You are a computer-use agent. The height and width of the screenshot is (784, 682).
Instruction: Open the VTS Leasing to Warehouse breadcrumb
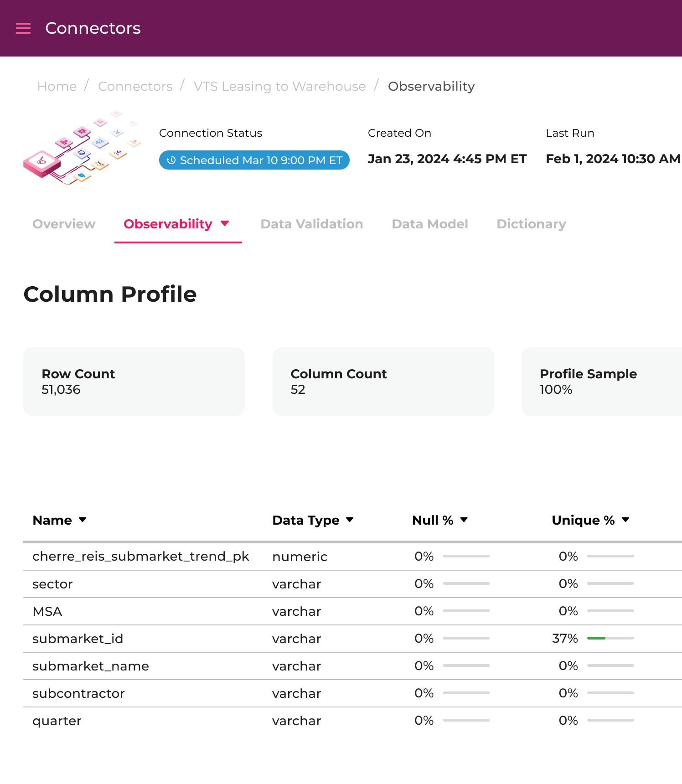tap(279, 86)
